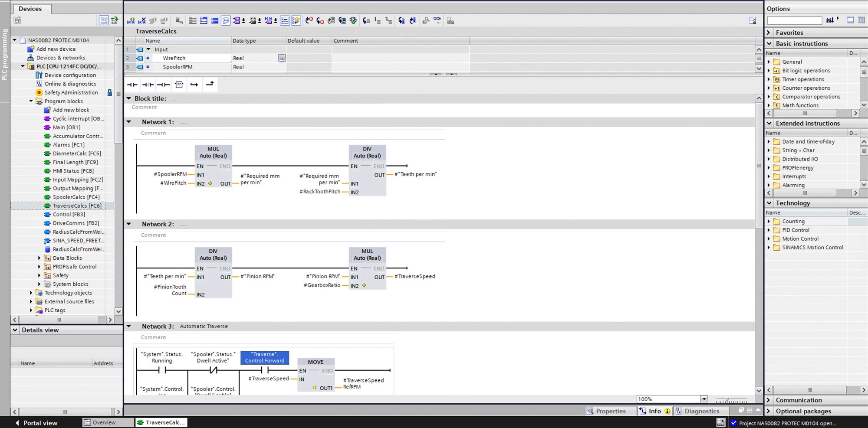Collapse Network 1
The width and height of the screenshot is (868, 428).
pos(129,122)
